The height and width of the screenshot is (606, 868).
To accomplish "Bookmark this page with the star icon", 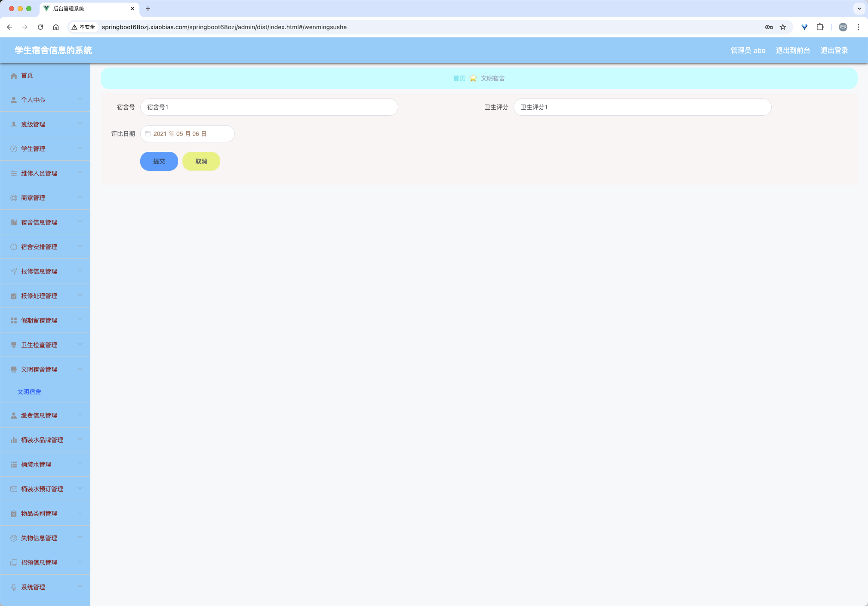I will click(783, 27).
